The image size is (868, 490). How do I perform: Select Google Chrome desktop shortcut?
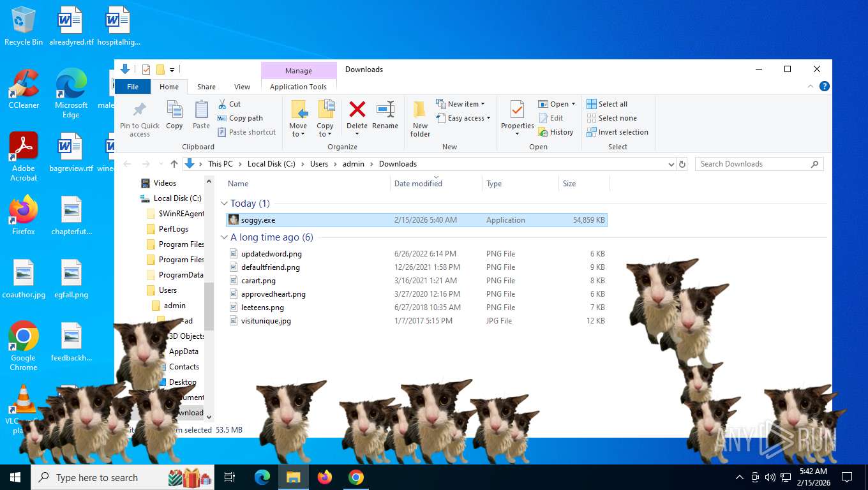click(x=24, y=346)
